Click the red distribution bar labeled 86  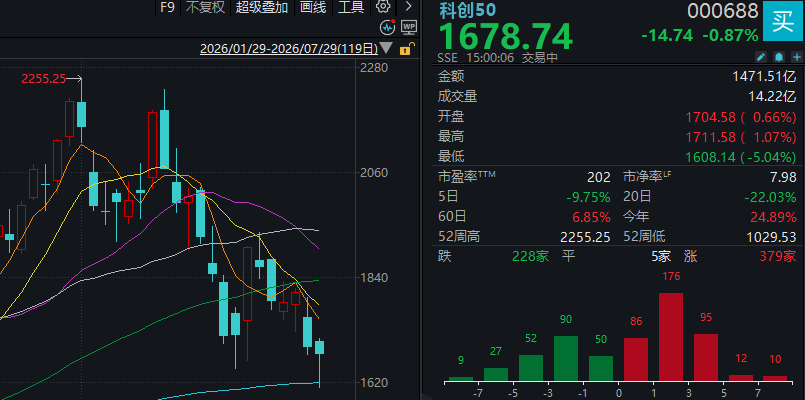point(636,359)
